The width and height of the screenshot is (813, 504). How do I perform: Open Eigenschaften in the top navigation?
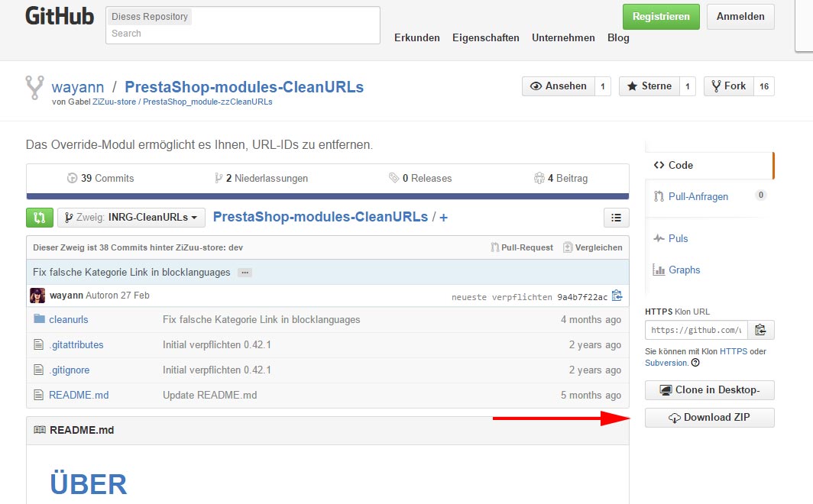(486, 38)
